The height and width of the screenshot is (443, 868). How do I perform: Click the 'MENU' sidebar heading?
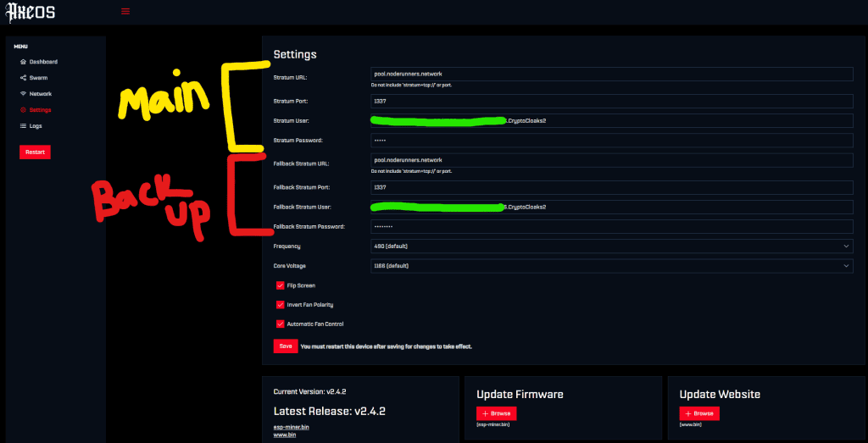pyautogui.click(x=20, y=47)
